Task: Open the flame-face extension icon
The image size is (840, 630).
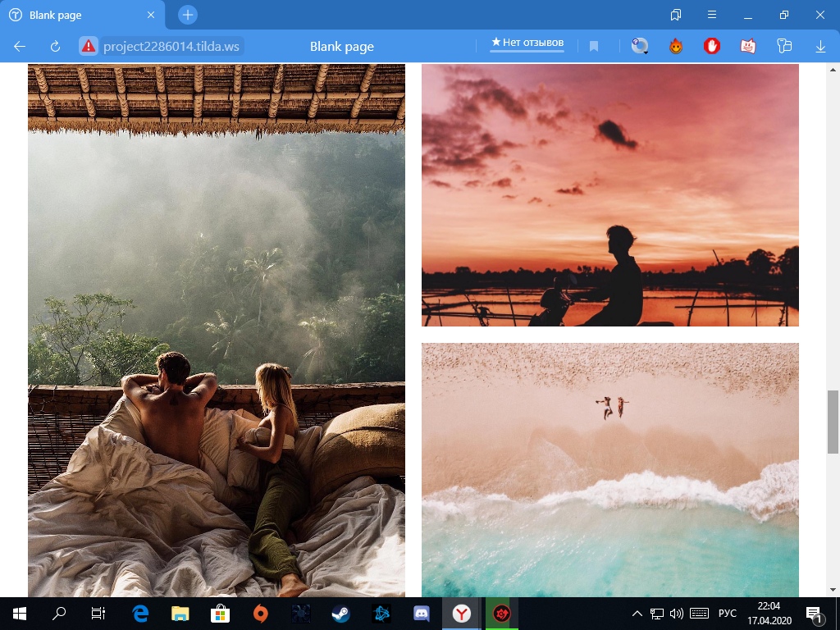Action: [x=676, y=47]
